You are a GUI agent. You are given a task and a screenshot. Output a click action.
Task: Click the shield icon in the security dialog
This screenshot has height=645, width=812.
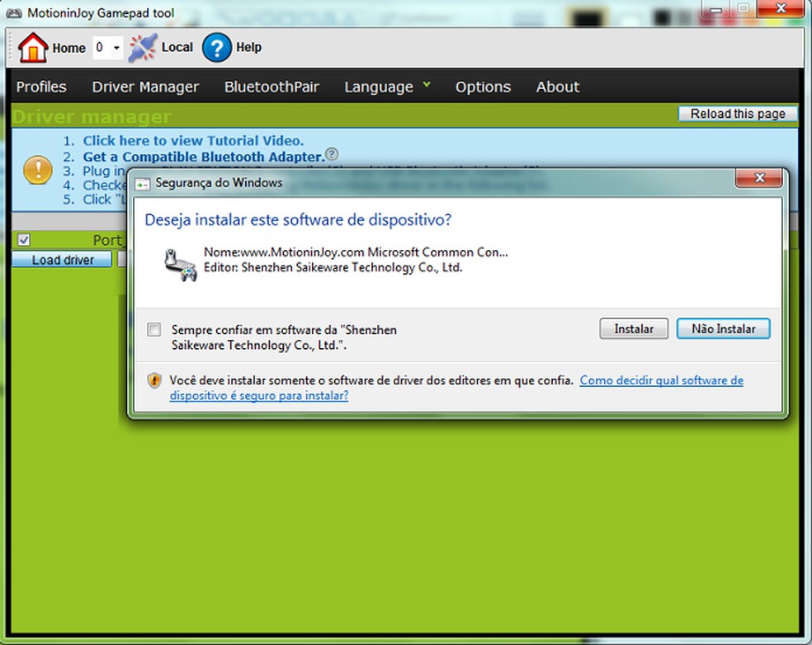click(154, 380)
